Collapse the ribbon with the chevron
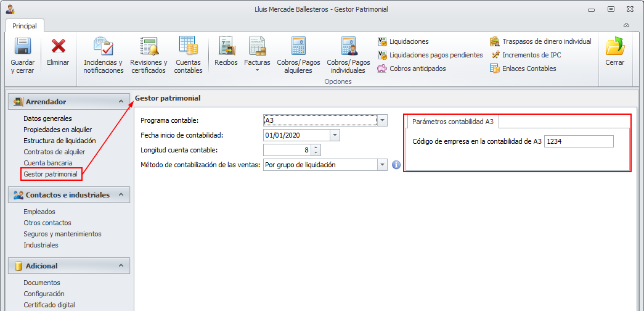The width and height of the screenshot is (644, 311). pyautogui.click(x=626, y=25)
